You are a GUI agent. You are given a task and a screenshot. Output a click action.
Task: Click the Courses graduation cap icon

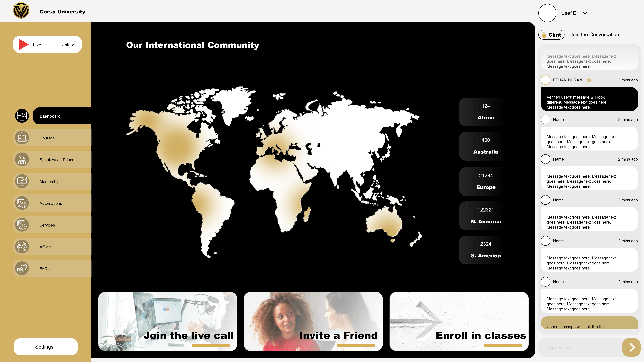pos(22,138)
